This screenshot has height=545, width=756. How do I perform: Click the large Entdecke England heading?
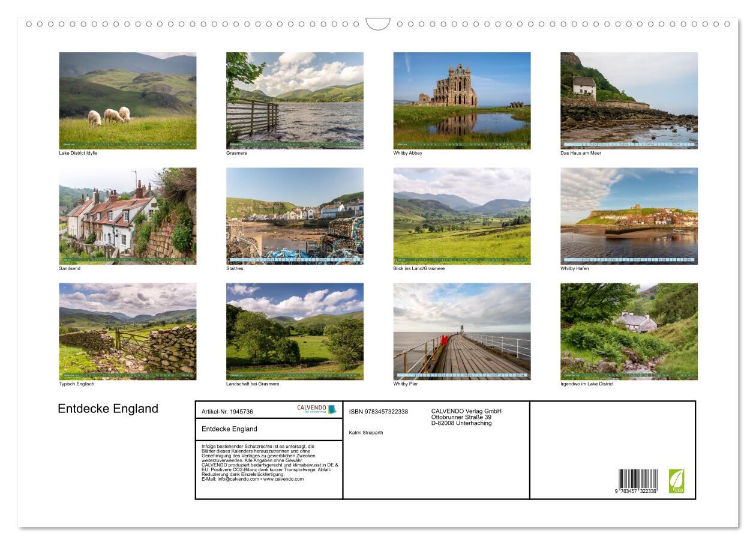tap(108, 409)
